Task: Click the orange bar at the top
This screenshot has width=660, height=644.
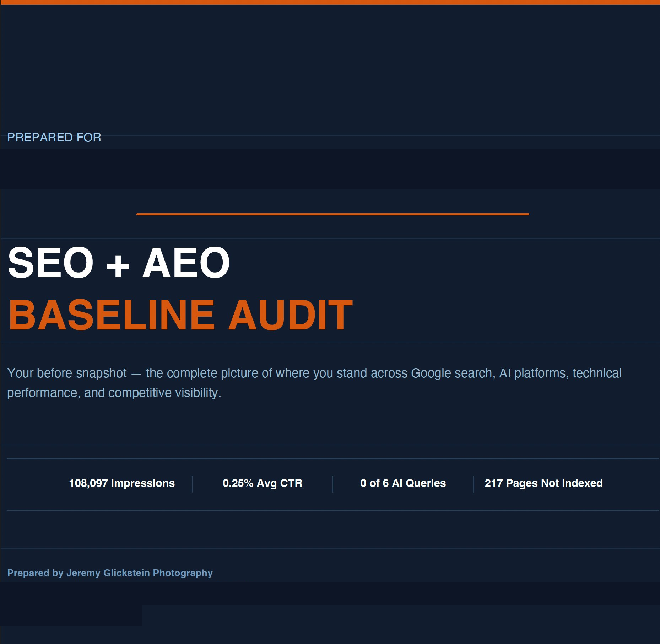Action: click(330, 3)
